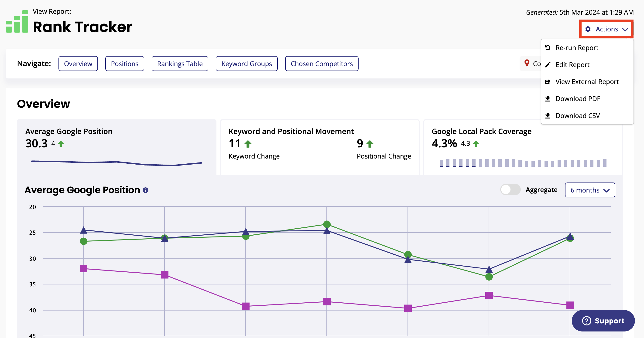Toggle the Aggregate switch
Image resolution: width=644 pixels, height=338 pixels.
(510, 190)
